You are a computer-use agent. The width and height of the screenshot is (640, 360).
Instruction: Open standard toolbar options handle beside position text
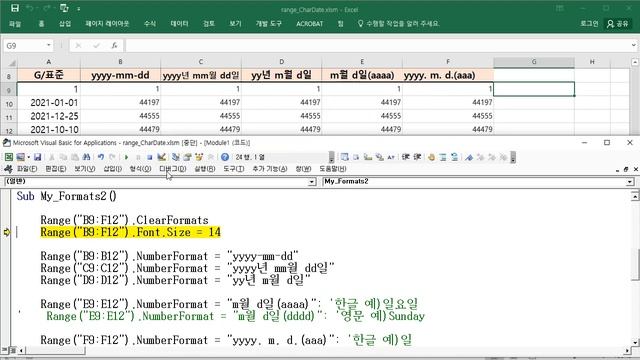click(x=331, y=157)
